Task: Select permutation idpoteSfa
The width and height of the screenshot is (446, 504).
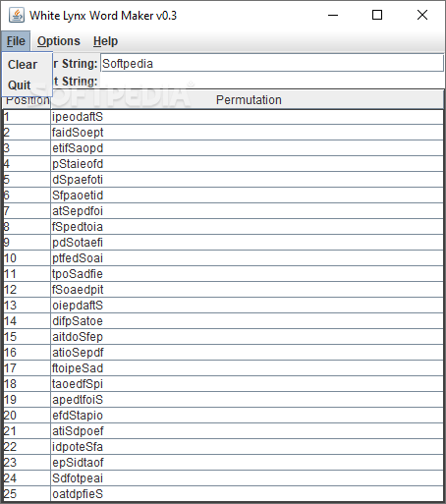Action: (247, 447)
